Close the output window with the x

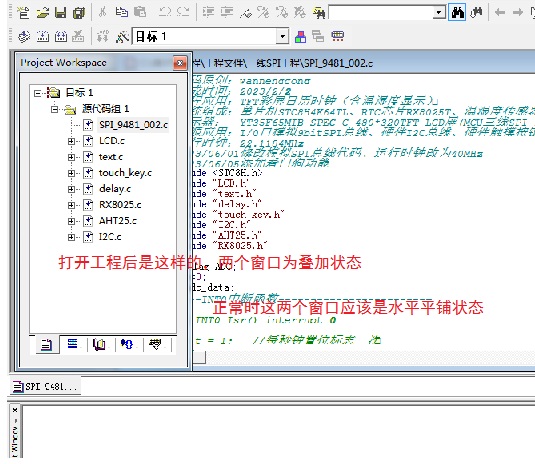tap(15, 410)
